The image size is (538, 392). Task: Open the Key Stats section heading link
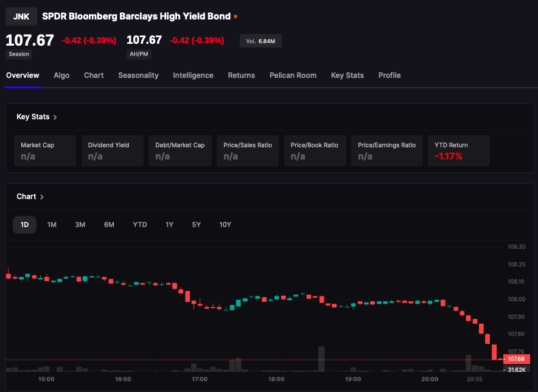[33, 117]
